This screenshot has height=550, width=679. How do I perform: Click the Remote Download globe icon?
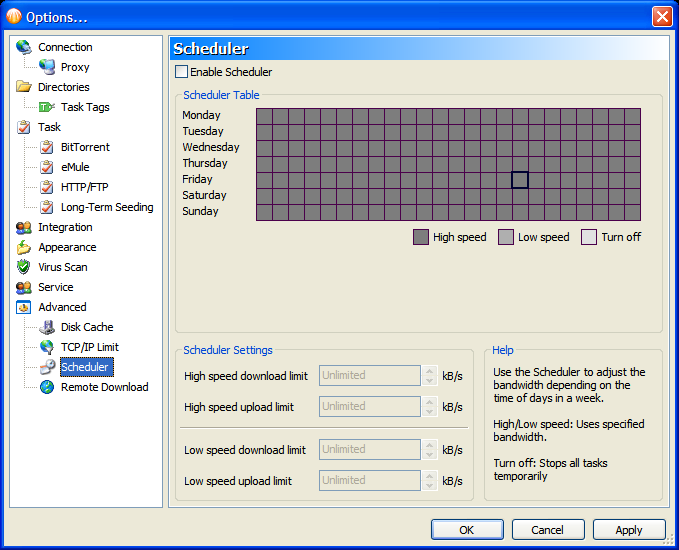(47, 387)
